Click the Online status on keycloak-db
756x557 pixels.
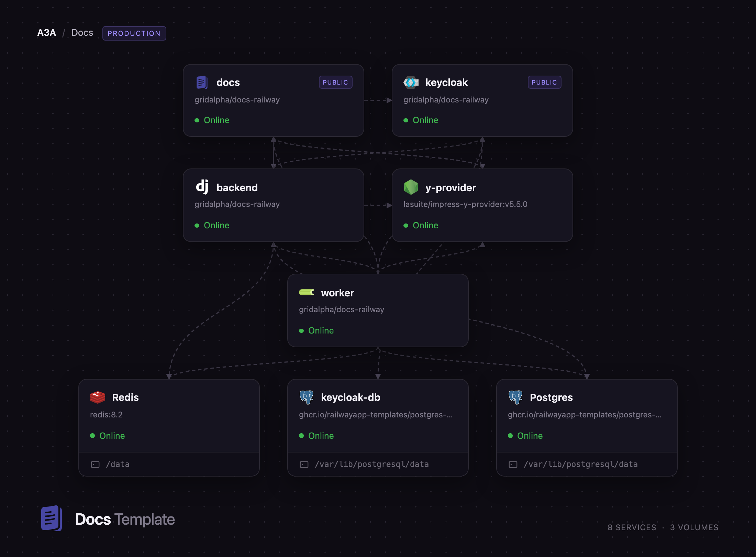321,436
